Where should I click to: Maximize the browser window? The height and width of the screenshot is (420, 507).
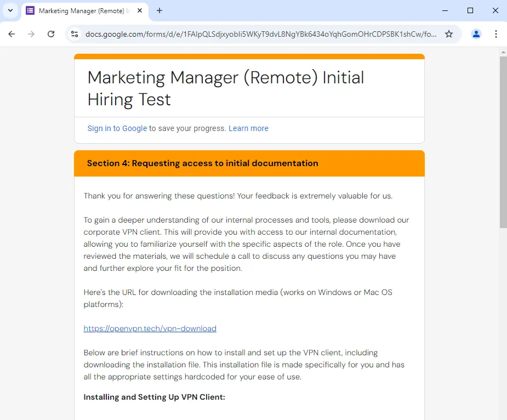point(470,10)
